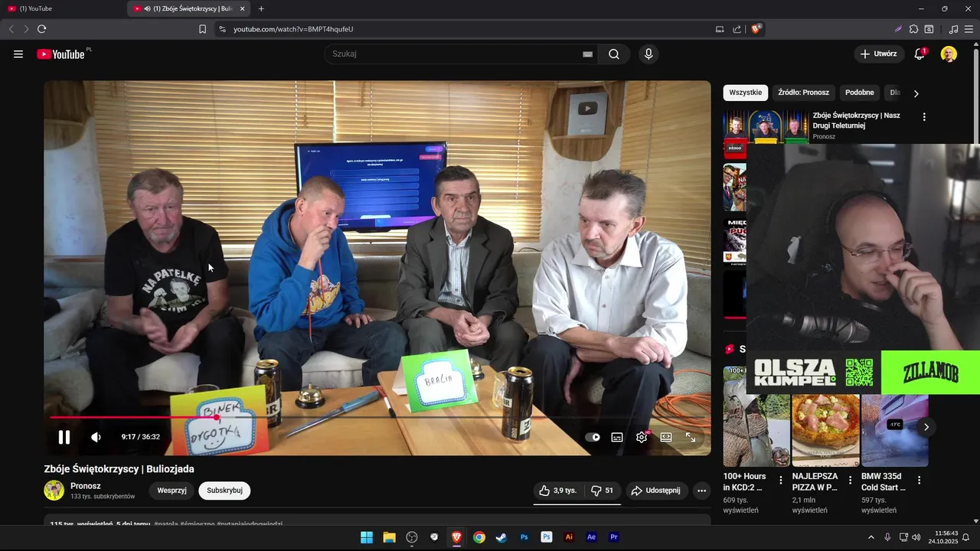Viewport: 980px width, 551px height.
Task: Open options for NAJLEPSZA PIZZA short
Action: tap(850, 481)
